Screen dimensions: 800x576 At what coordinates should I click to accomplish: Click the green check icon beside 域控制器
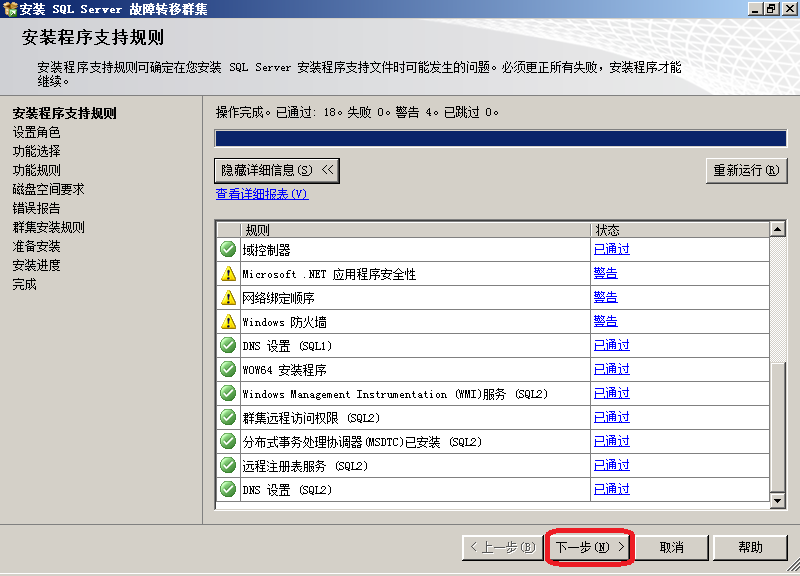click(228, 250)
